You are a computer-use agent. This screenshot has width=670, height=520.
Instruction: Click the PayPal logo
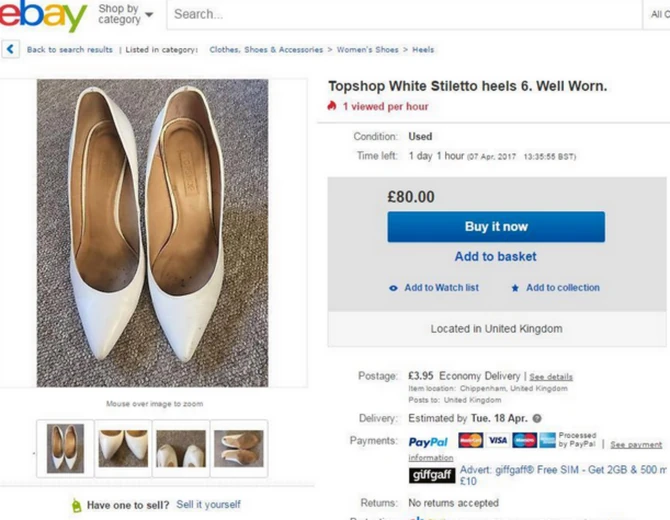pos(428,442)
